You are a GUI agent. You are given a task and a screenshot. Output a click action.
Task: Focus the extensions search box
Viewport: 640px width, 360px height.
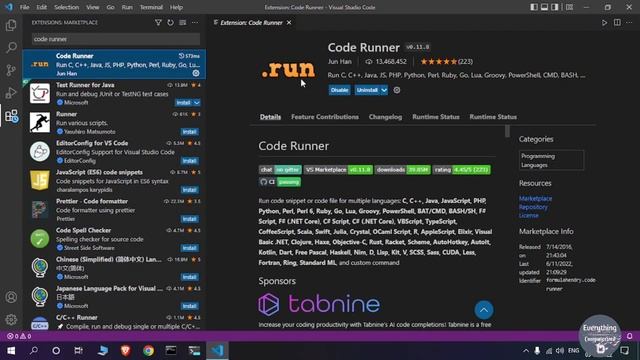[x=116, y=39]
